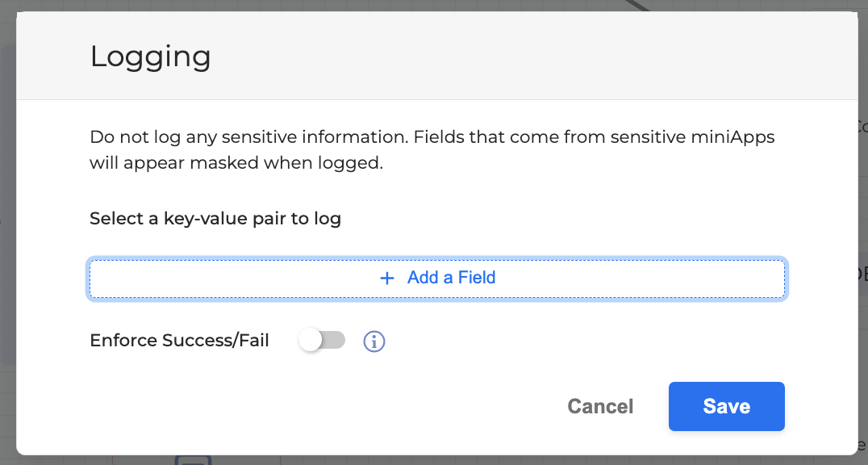
Task: Click the word 'miniApps' in the description
Action: [x=732, y=137]
